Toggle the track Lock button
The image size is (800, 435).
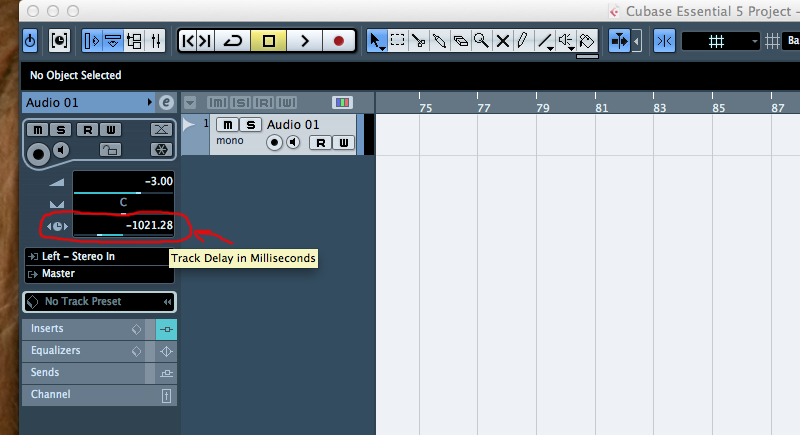click(110, 149)
